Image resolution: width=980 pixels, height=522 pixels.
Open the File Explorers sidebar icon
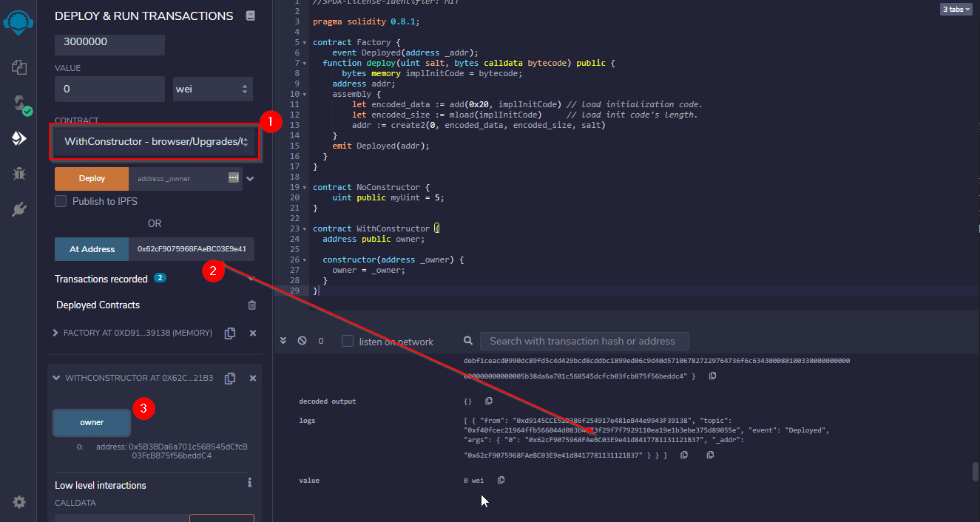(x=19, y=67)
